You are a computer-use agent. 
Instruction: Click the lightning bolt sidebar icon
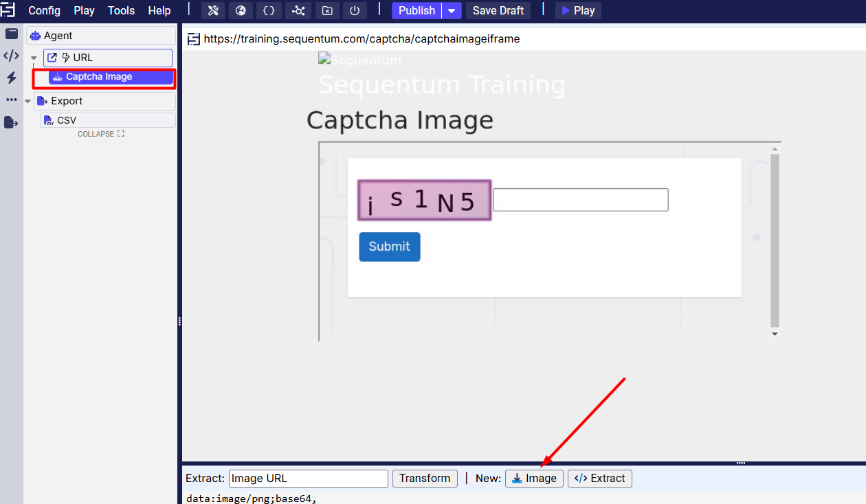[11, 78]
